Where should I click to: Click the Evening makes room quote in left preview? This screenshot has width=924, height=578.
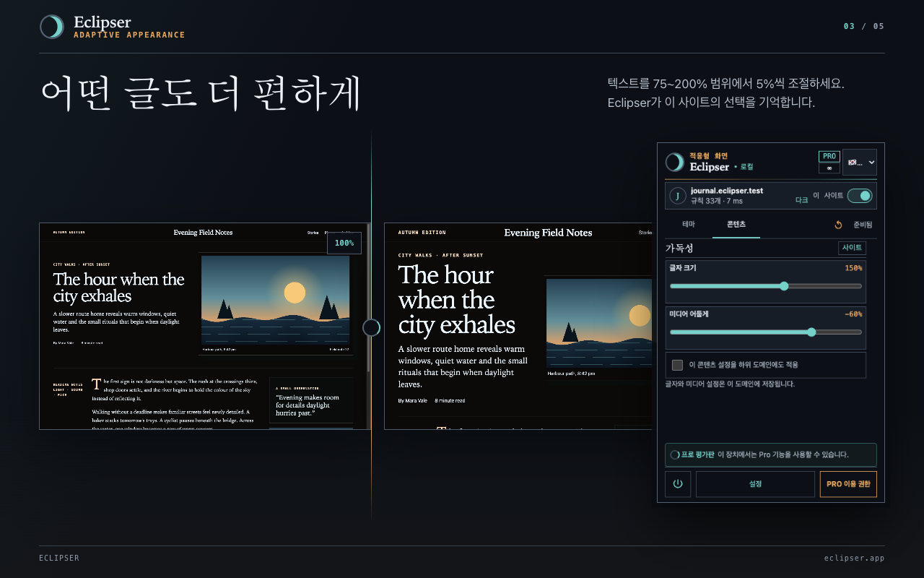(308, 405)
